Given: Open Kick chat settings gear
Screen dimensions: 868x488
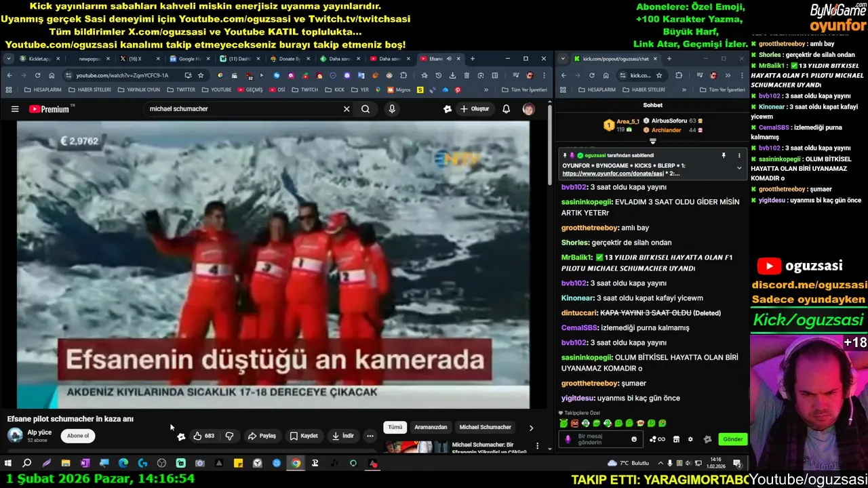Looking at the screenshot, I should click(690, 439).
